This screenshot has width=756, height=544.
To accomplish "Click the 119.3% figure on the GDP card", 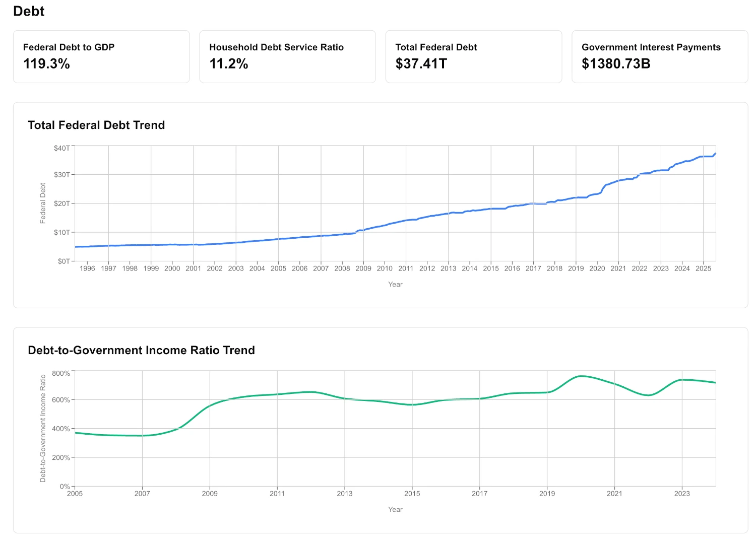I will point(46,64).
